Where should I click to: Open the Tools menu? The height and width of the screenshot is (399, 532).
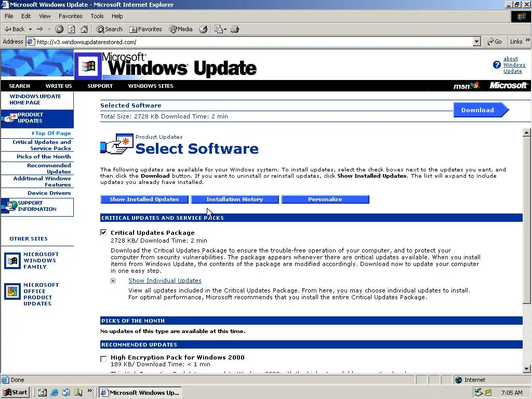point(97,16)
